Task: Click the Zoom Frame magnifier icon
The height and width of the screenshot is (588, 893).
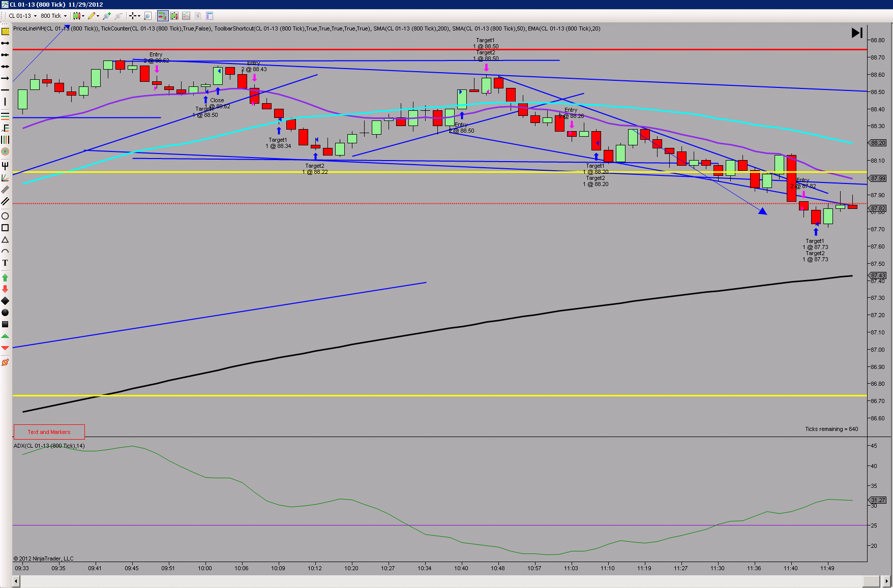Action: [148, 16]
